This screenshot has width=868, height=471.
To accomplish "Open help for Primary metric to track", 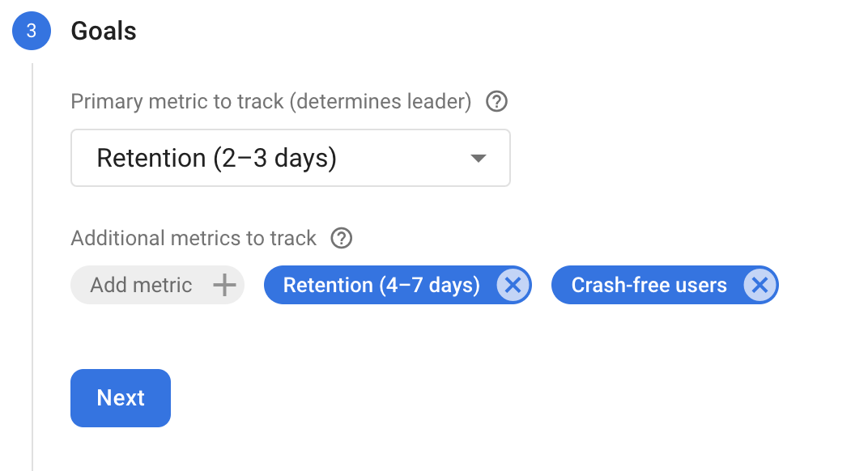I will [496, 101].
